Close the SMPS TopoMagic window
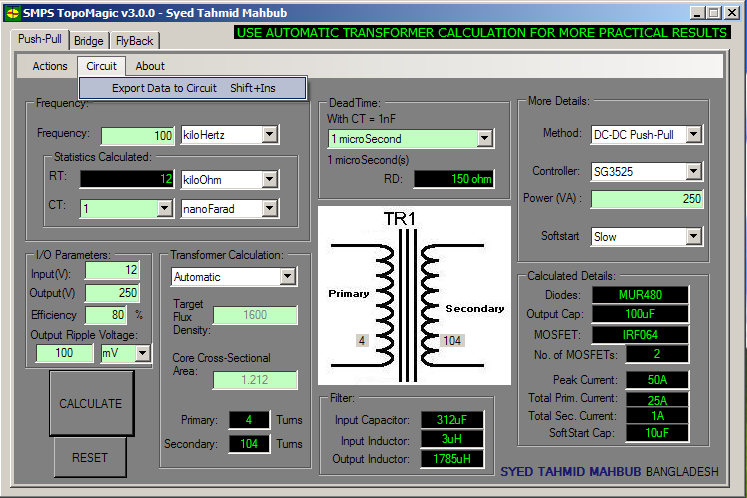Image resolution: width=747 pixels, height=498 pixels. point(732,13)
